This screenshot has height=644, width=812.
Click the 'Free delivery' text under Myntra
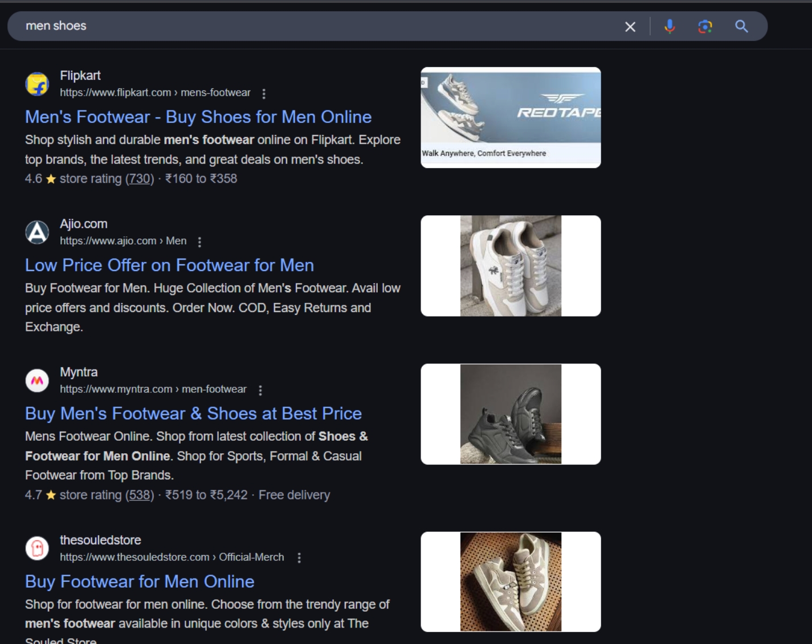tap(294, 495)
